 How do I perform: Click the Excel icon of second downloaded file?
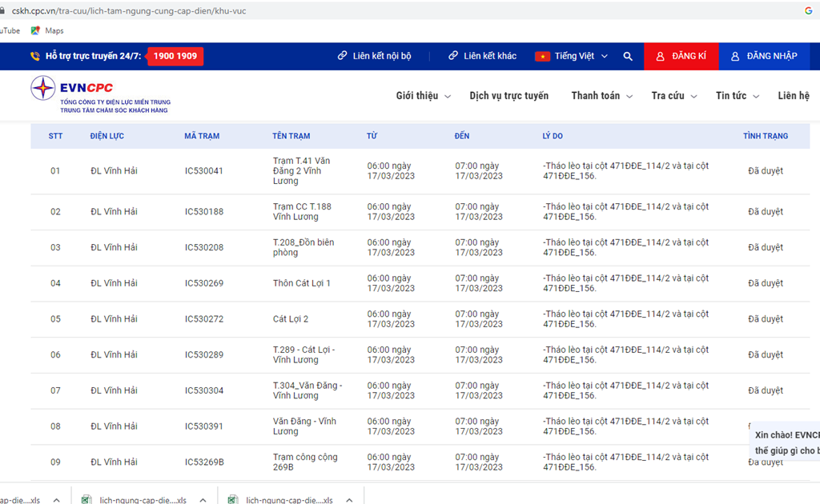click(86, 500)
